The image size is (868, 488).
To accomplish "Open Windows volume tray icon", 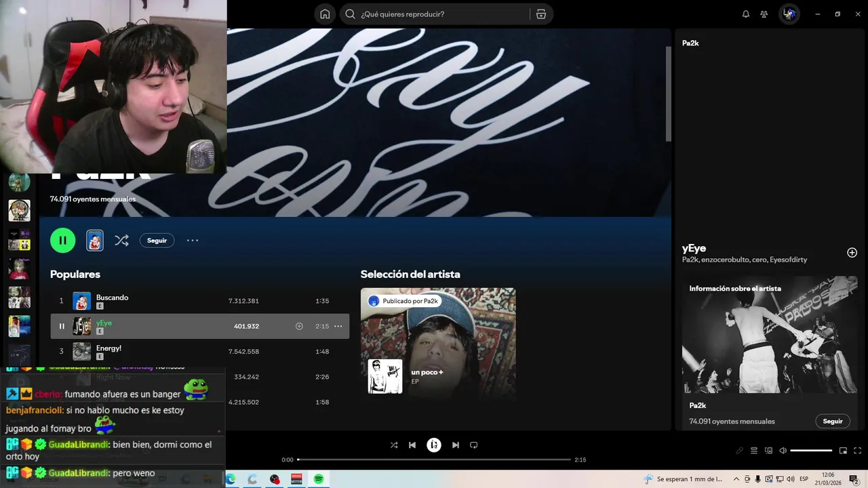I will (791, 479).
